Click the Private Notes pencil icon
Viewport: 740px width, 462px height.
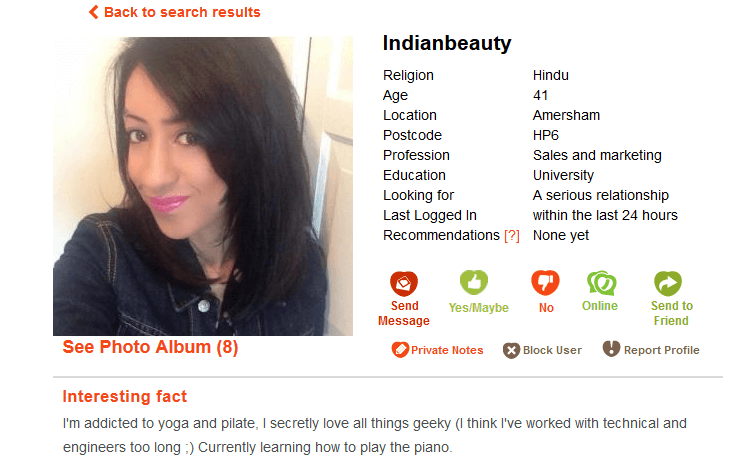[400, 350]
